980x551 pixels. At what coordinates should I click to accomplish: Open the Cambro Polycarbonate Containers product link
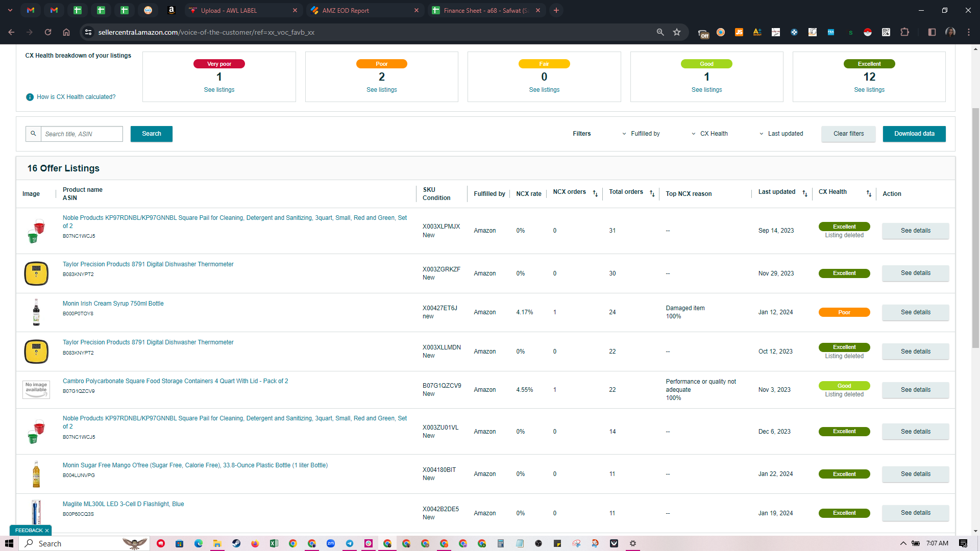point(175,381)
